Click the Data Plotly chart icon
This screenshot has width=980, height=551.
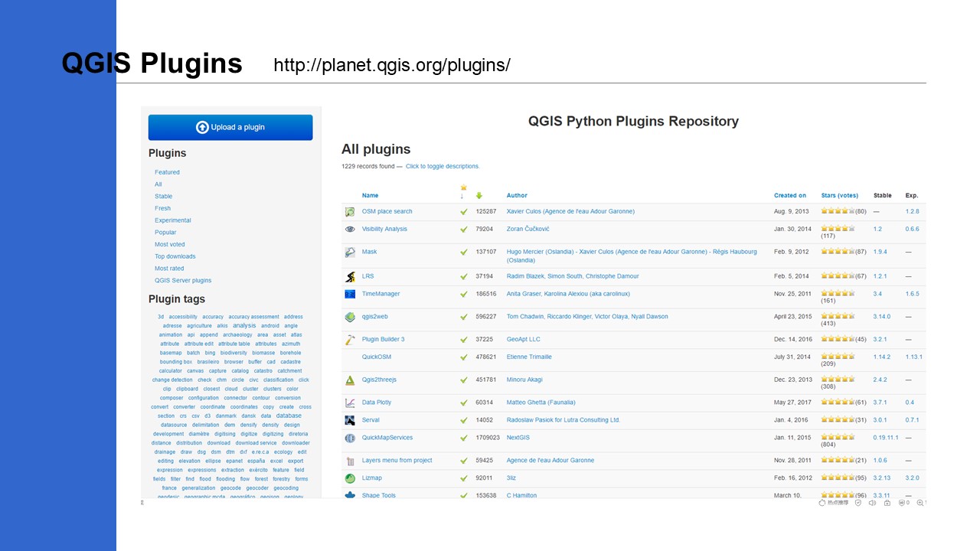350,403
